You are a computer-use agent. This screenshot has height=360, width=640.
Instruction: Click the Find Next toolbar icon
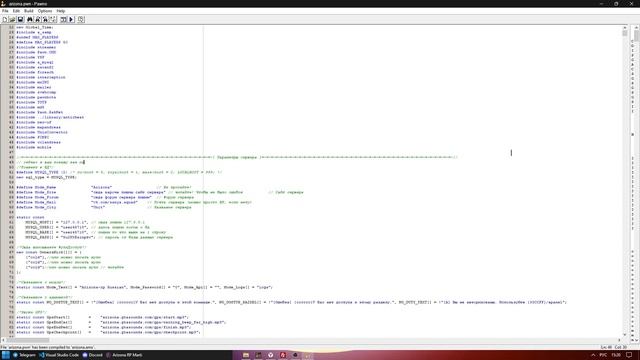tap(38, 19)
